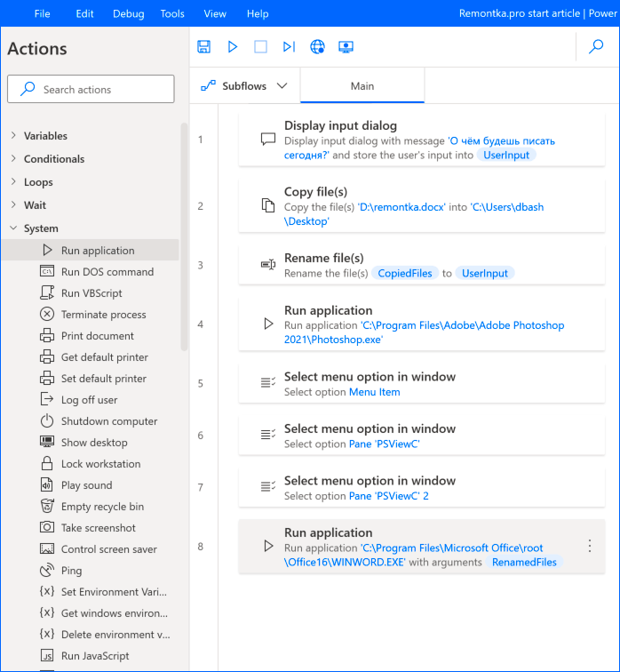The image size is (620, 672).
Task: Select the Print document action
Action: (x=91, y=336)
